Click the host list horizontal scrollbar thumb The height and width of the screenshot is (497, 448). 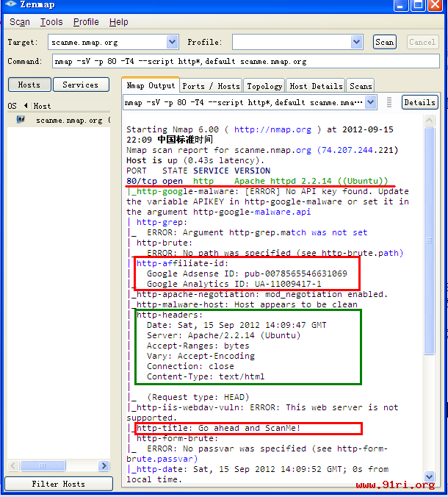click(43, 465)
